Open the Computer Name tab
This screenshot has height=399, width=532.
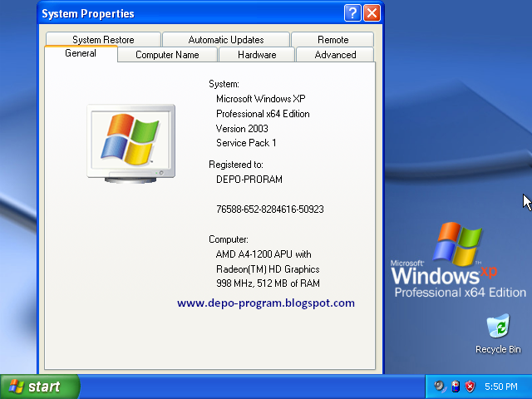tap(167, 55)
